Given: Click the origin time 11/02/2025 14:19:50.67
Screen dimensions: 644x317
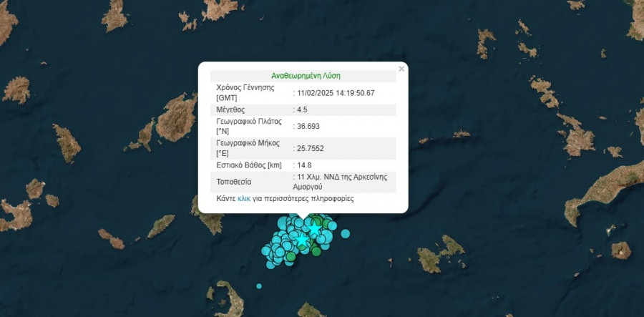Looking at the screenshot, I should tap(336, 93).
